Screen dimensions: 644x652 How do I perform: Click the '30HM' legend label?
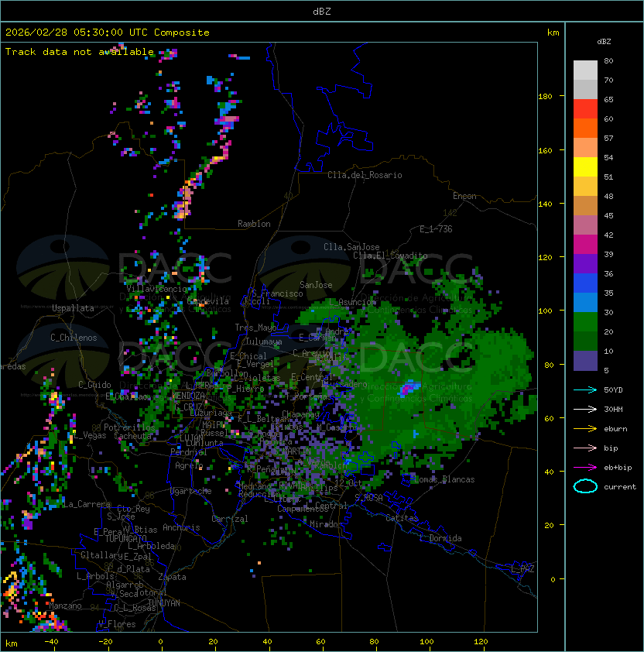click(613, 409)
